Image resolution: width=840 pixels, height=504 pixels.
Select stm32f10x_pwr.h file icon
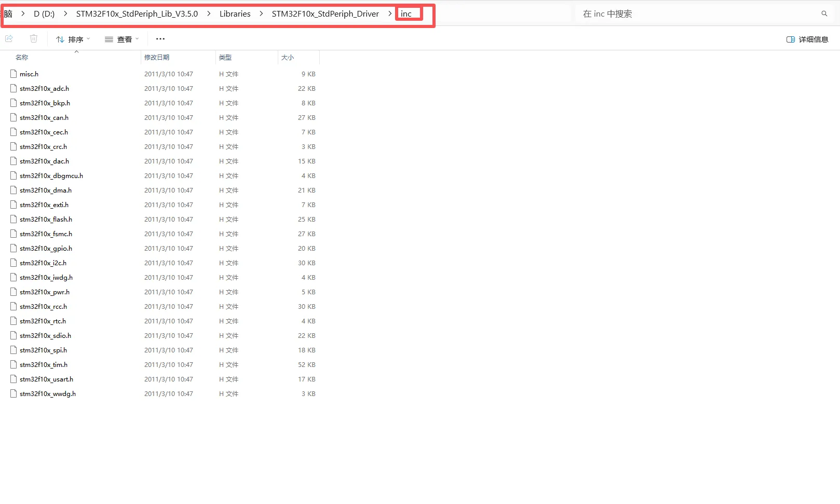coord(13,292)
